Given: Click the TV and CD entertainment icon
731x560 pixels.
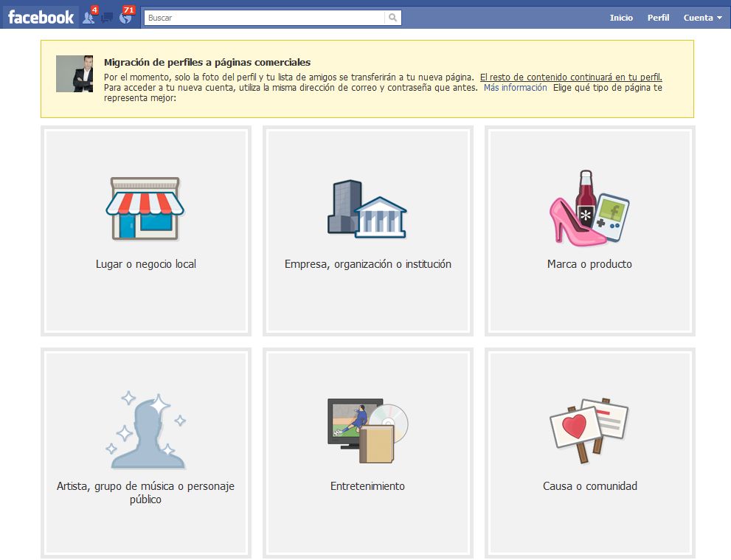Looking at the screenshot, I should 368,430.
